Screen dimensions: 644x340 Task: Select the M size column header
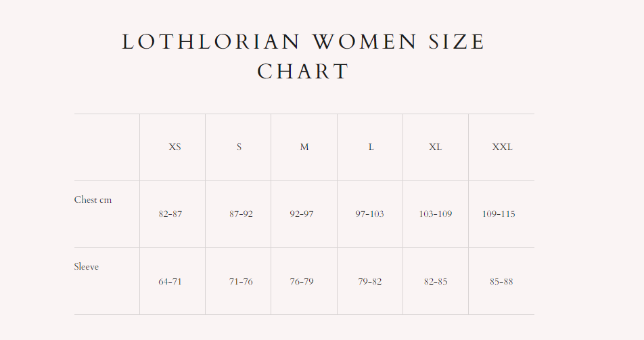point(304,147)
